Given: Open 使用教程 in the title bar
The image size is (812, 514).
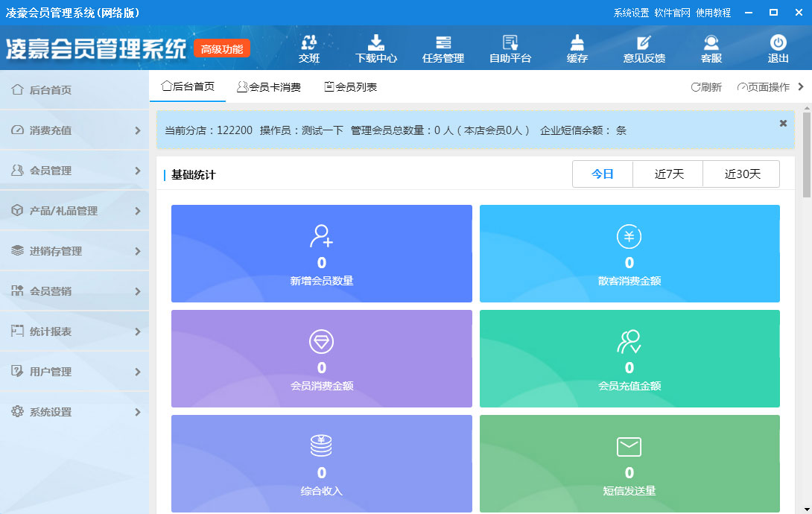Looking at the screenshot, I should point(713,13).
